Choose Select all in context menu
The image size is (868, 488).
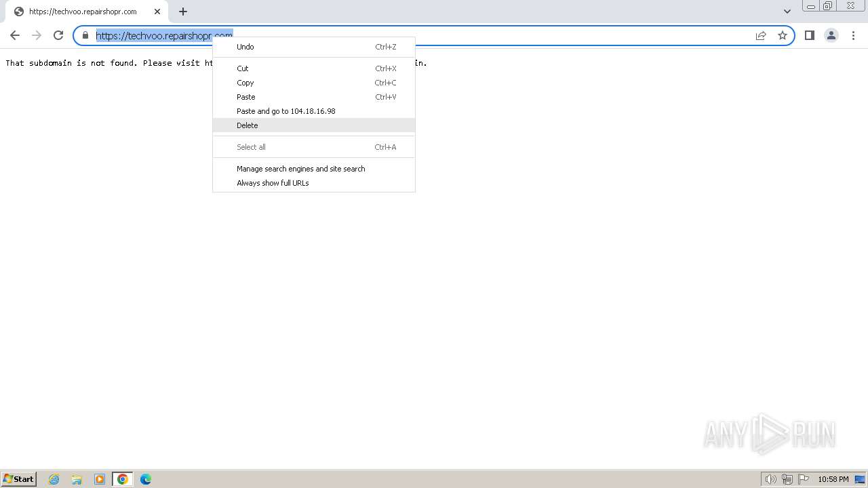(314, 147)
